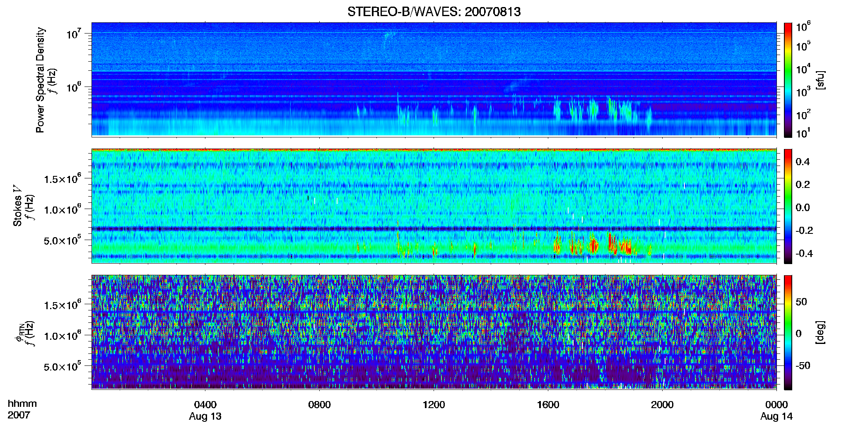868x447 pixels.
Task: Click the plot title STEREO-B/WAVES: 20070813
Action: click(434, 12)
